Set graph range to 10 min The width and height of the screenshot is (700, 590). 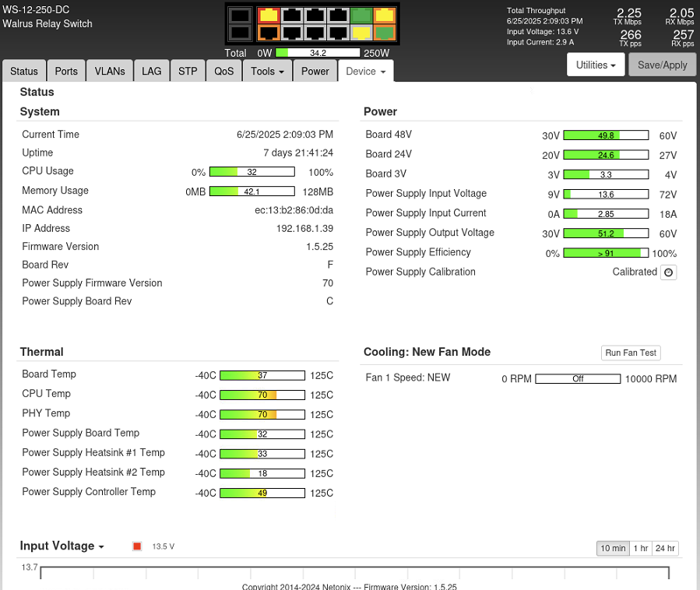point(613,548)
